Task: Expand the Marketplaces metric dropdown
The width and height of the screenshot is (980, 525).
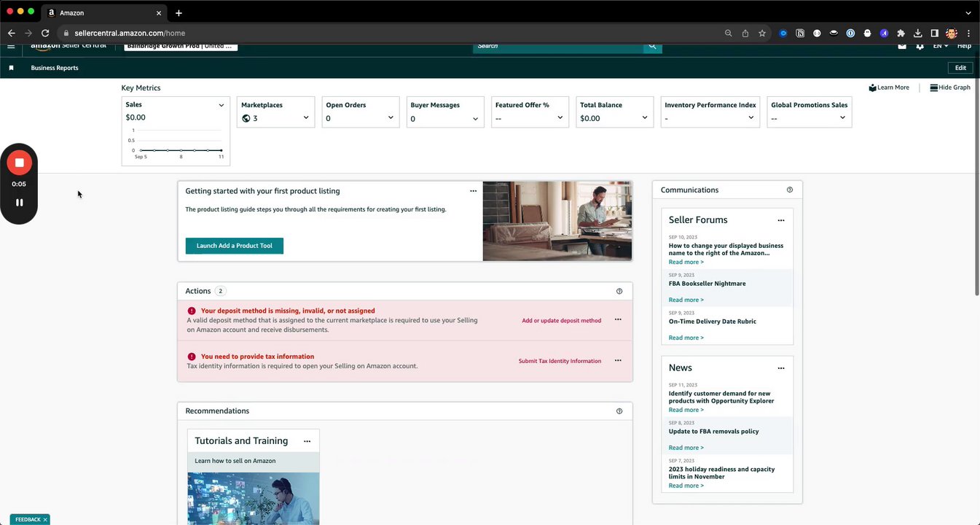Action: [306, 118]
